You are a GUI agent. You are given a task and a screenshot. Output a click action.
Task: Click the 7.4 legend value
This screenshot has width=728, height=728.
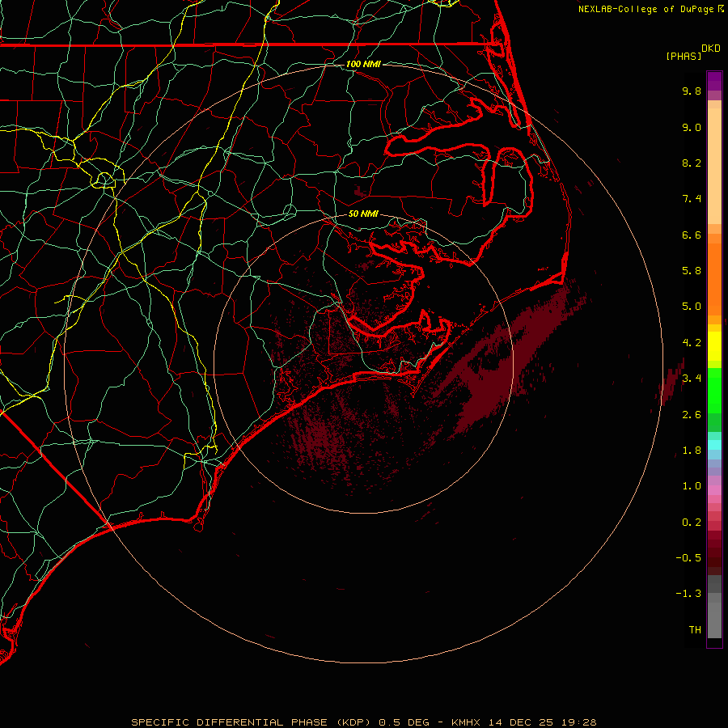coord(692,199)
